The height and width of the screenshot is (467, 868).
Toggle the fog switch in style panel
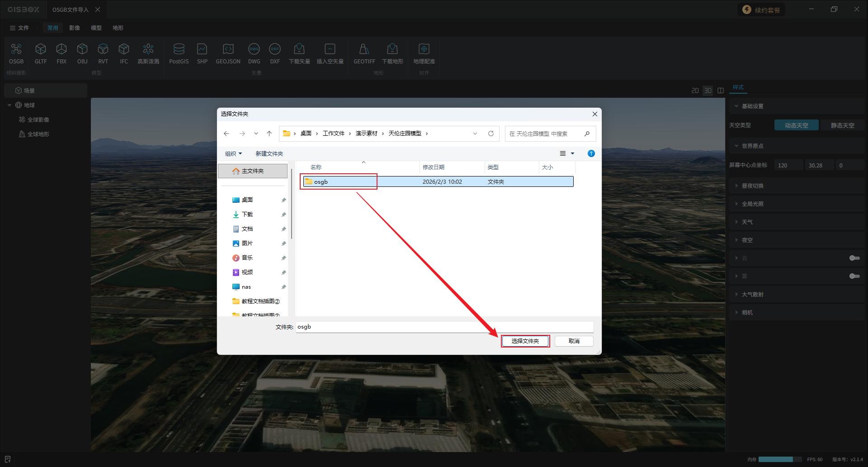point(854,276)
